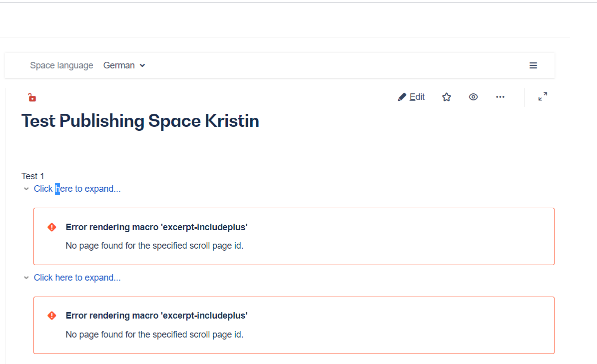
Task: Open the hamburger menu in the space language bar
Action: [x=534, y=65]
